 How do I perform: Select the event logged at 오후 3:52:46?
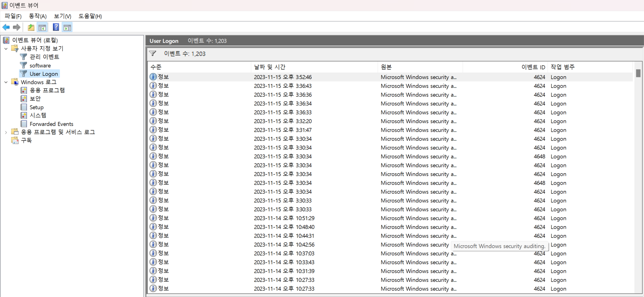tap(391, 77)
